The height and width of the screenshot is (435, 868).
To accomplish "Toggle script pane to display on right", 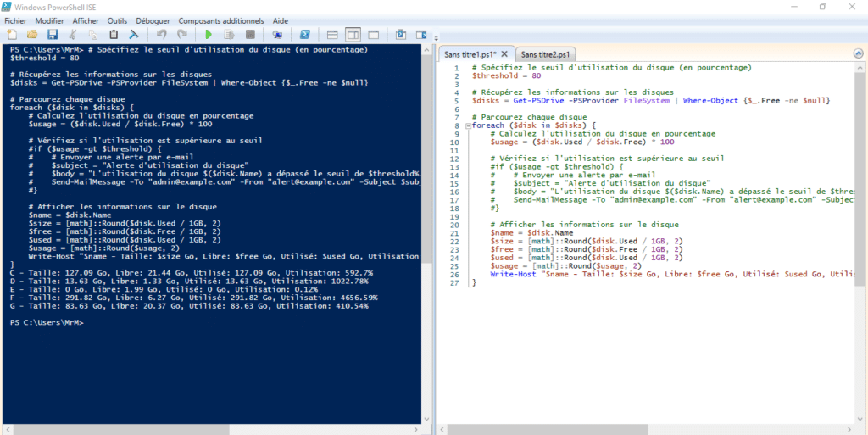I will (353, 35).
